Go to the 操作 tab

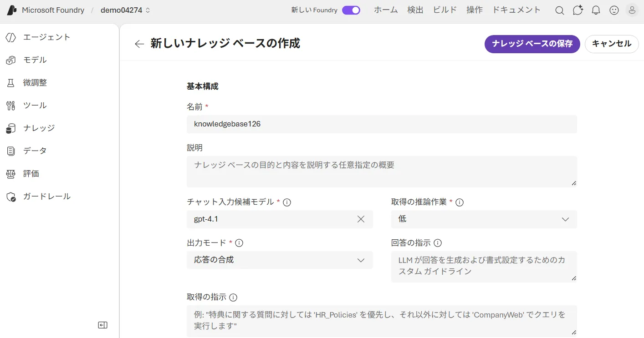[x=475, y=10]
